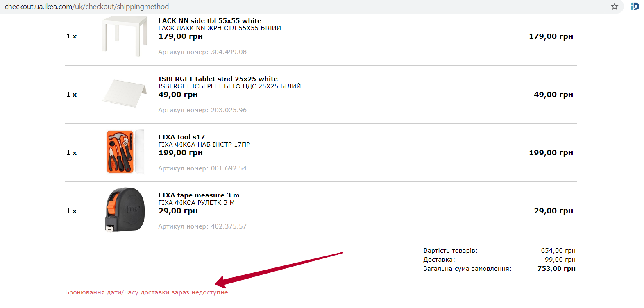Click the bookmark star icon in address bar

615,7
